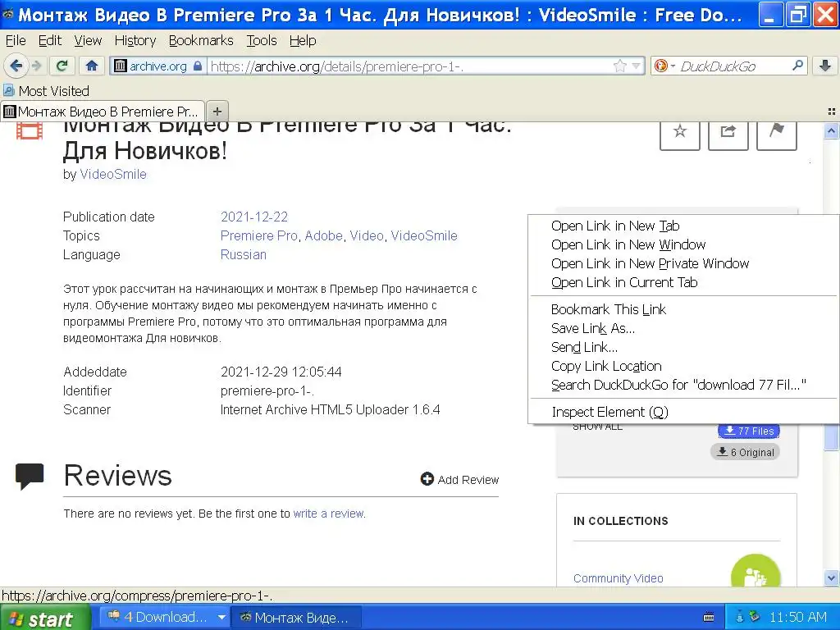Click the search magnifier icon

(797, 66)
